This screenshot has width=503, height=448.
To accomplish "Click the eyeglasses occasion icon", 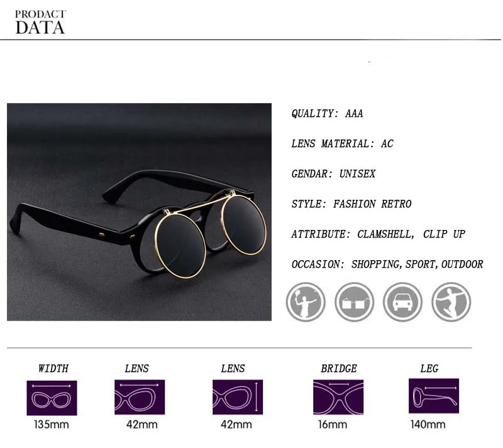I will pos(354,302).
